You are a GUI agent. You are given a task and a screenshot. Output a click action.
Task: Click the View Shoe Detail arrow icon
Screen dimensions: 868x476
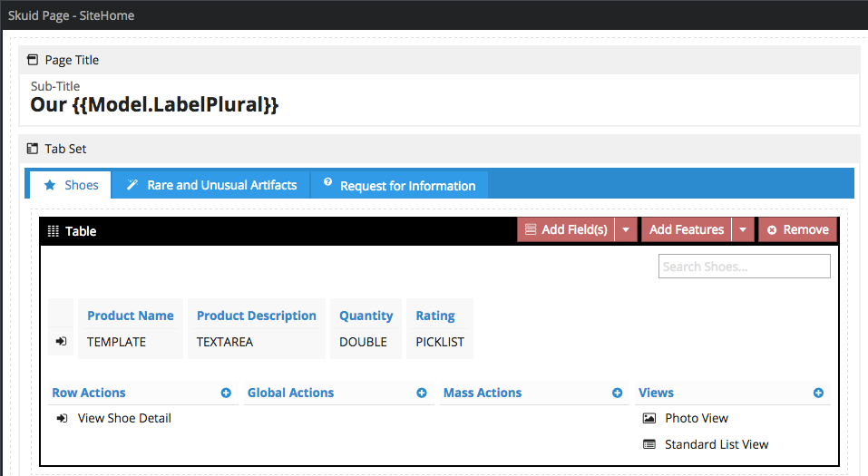point(62,419)
